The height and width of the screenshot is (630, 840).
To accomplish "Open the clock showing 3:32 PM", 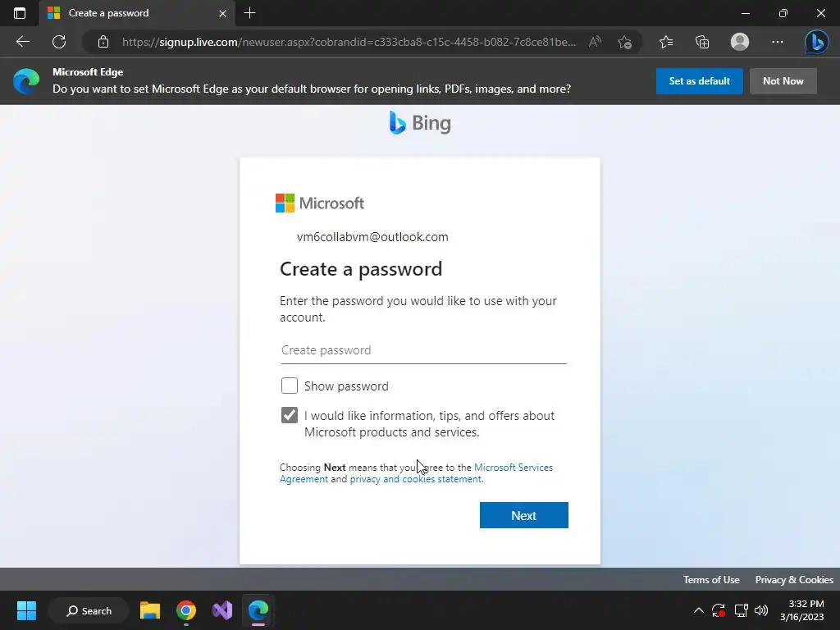I will [802, 610].
